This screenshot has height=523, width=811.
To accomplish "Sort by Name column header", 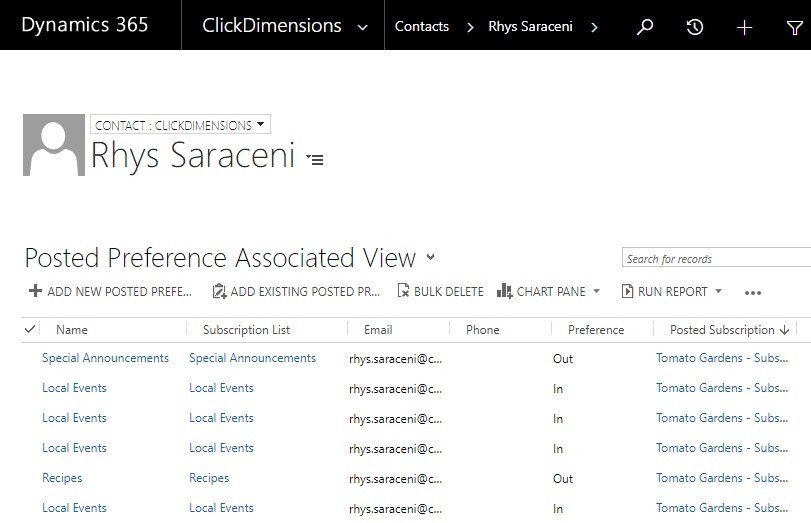I will pos(72,330).
